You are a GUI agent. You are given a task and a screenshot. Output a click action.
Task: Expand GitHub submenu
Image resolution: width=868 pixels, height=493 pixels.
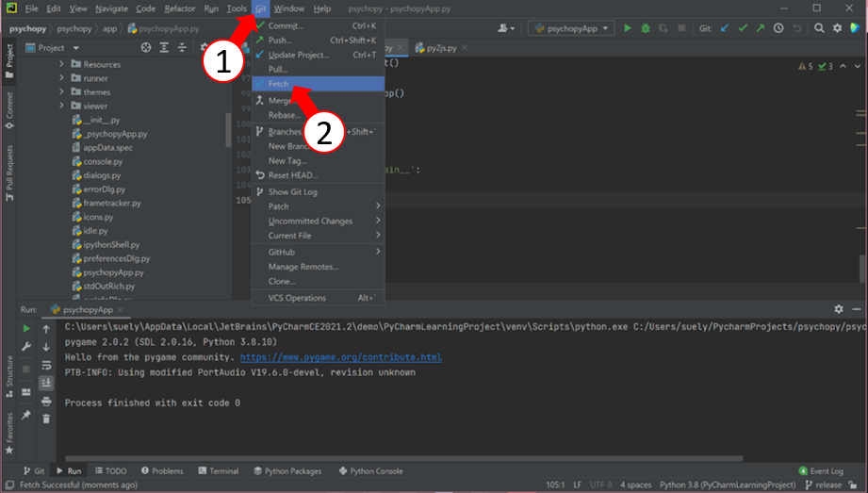319,252
